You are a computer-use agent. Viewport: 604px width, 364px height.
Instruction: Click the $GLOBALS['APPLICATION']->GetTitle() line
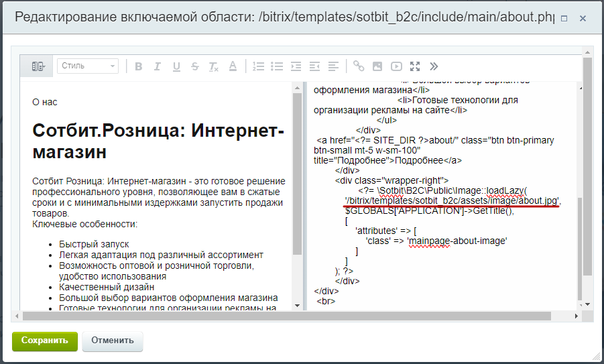(430, 210)
